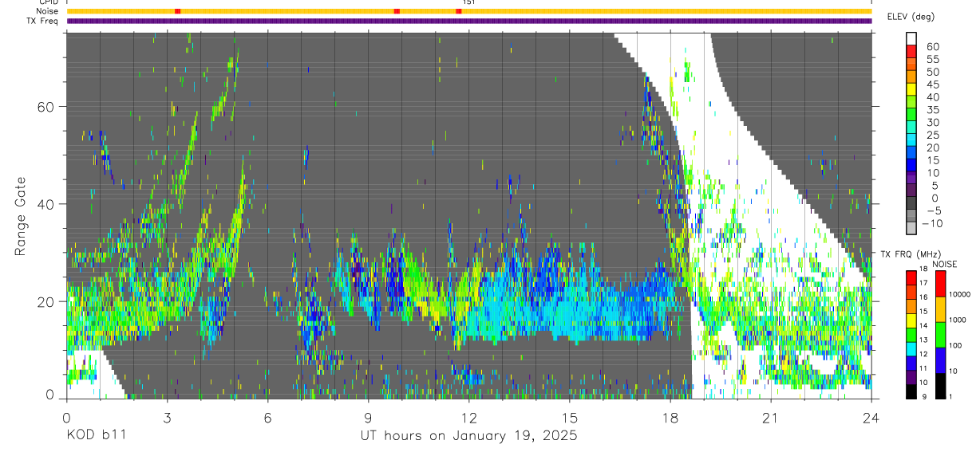Click the 'UT hours on January 19, 2025' title
The image size is (980, 452).
pyautogui.click(x=469, y=436)
